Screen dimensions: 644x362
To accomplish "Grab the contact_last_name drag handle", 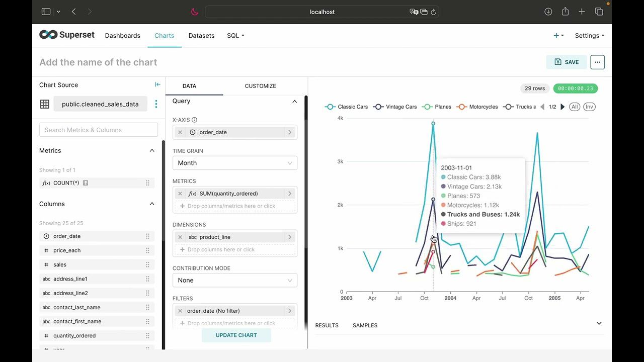I will (x=147, y=307).
